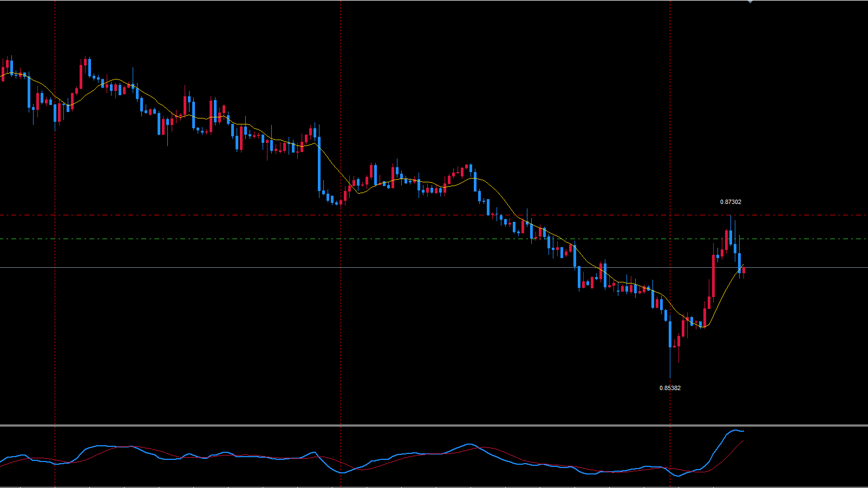Click the chart shift triangle marker at top

pyautogui.click(x=750, y=2)
